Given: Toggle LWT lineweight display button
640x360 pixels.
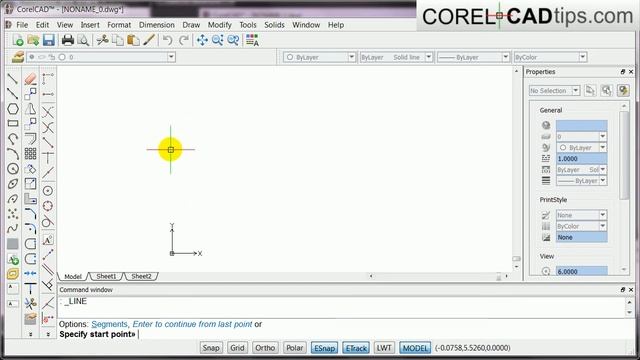Looking at the screenshot, I should 384,348.
